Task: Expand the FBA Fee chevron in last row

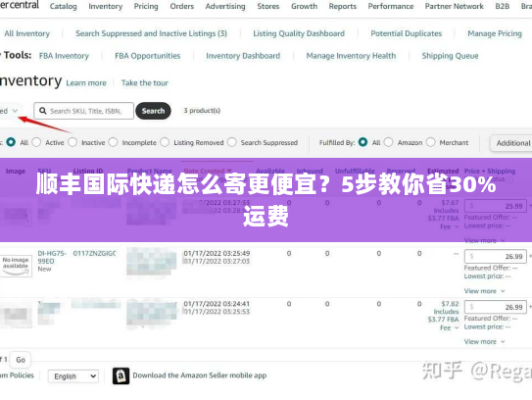Action: click(457, 327)
